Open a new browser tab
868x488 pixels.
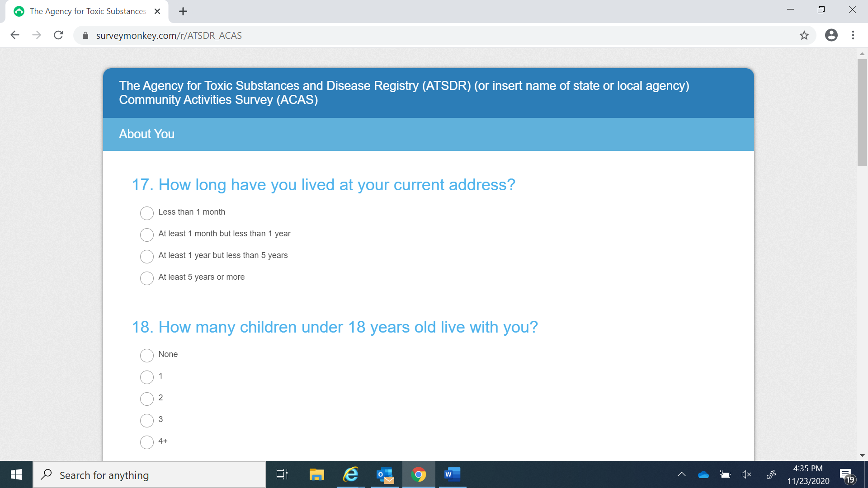click(x=183, y=11)
